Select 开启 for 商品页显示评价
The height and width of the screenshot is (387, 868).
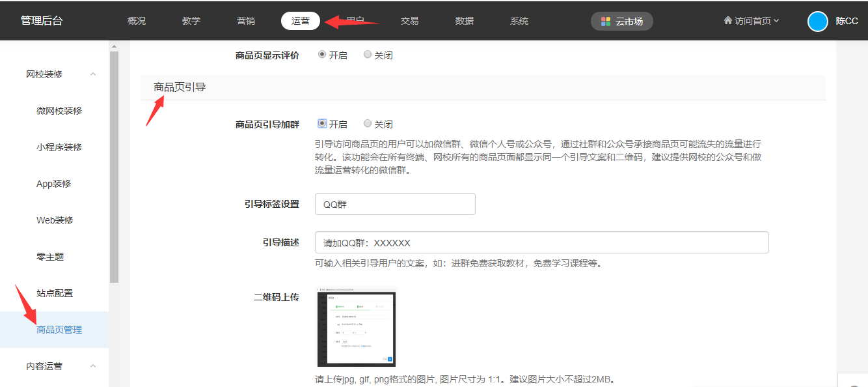(x=322, y=55)
